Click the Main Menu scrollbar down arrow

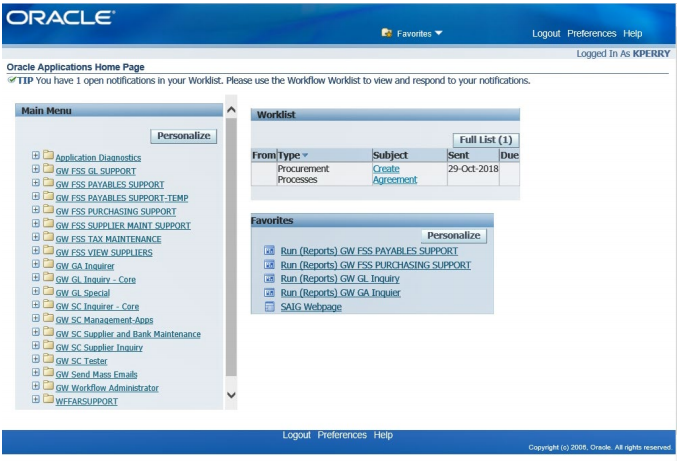231,395
